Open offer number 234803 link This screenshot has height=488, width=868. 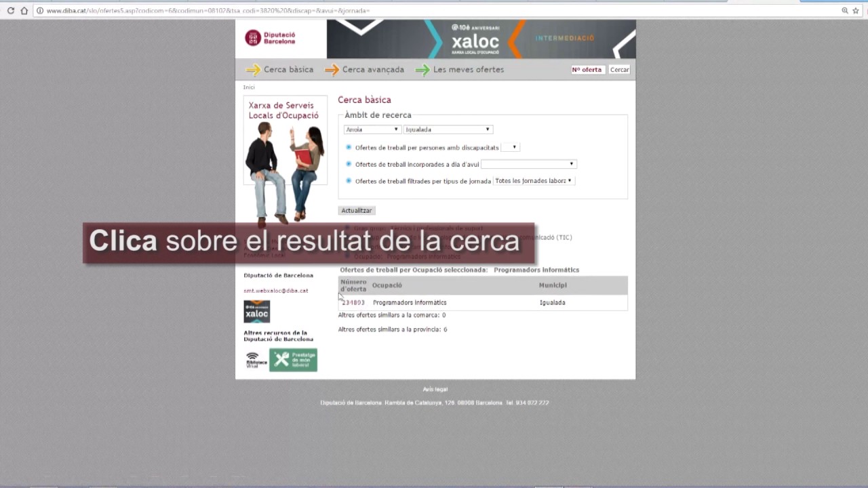pyautogui.click(x=353, y=303)
